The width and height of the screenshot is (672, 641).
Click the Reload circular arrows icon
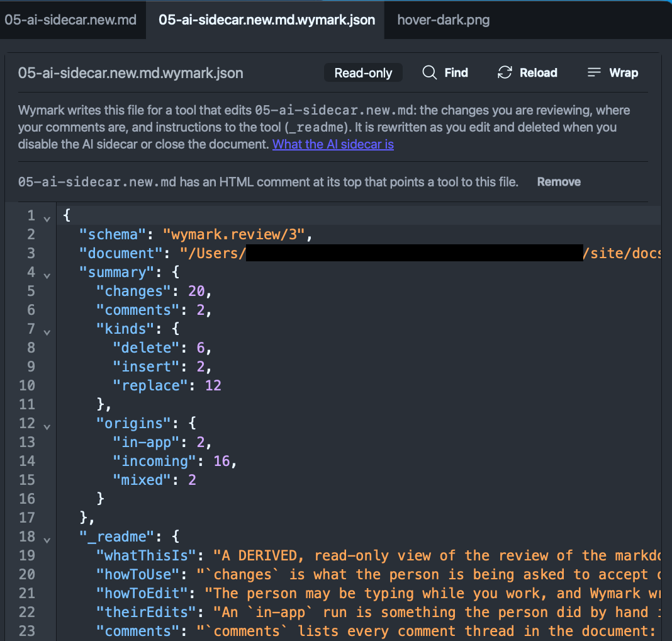click(505, 72)
